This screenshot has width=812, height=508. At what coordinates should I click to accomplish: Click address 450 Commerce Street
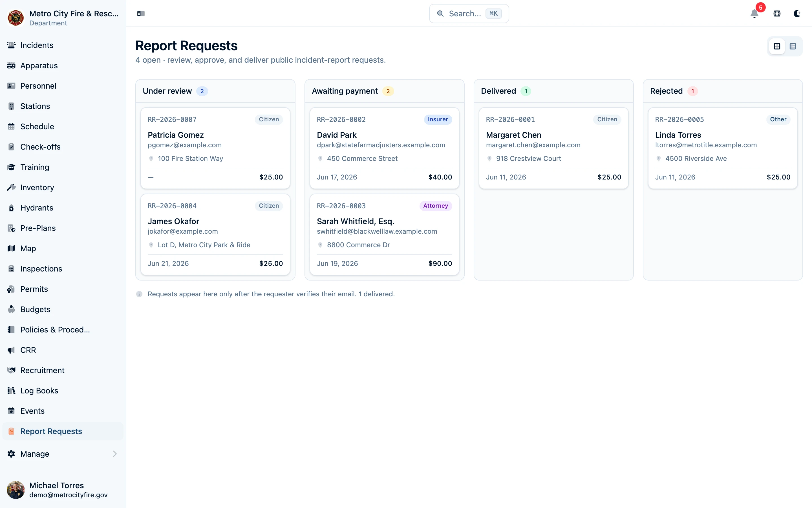coord(362,159)
